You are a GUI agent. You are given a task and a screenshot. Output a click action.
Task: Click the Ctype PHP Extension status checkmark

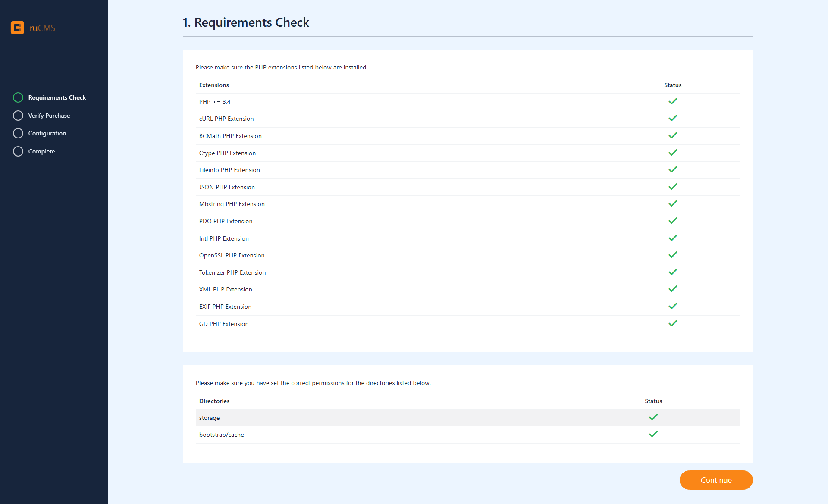click(673, 153)
